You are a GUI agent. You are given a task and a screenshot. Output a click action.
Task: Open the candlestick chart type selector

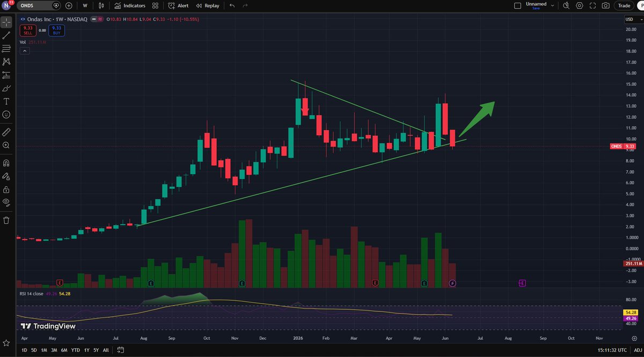point(102,5)
